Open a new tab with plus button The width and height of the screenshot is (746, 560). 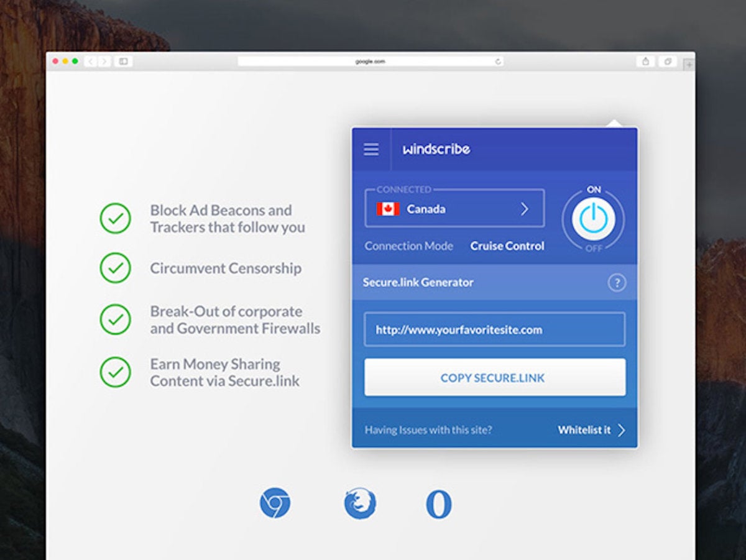(689, 64)
